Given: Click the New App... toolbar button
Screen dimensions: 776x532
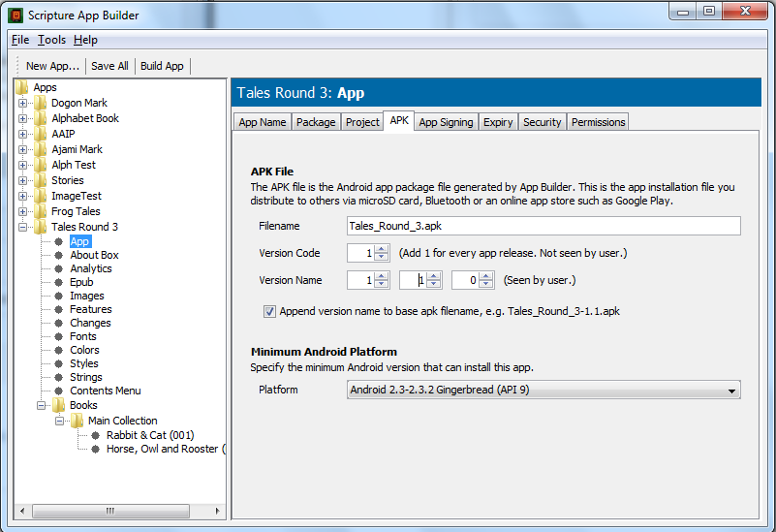Looking at the screenshot, I should coord(52,66).
